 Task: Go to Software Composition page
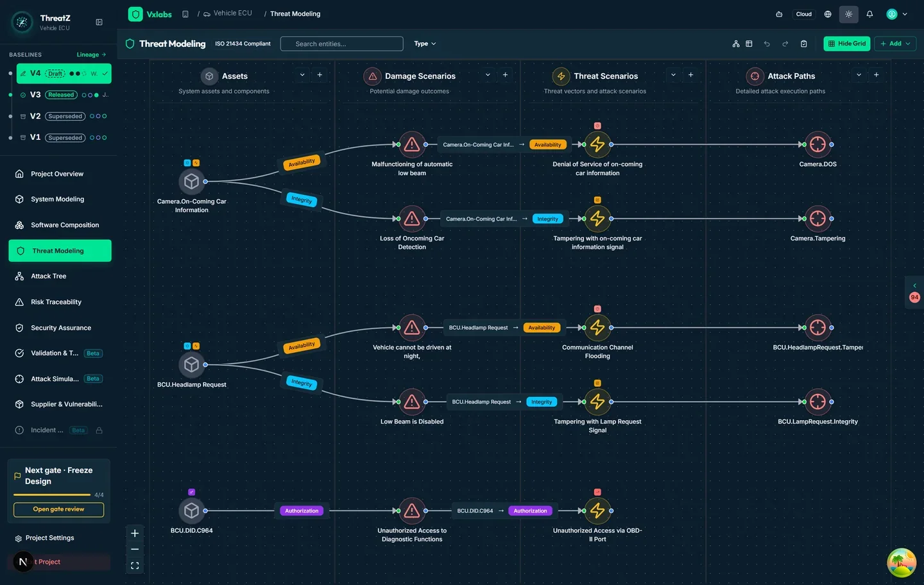point(60,225)
